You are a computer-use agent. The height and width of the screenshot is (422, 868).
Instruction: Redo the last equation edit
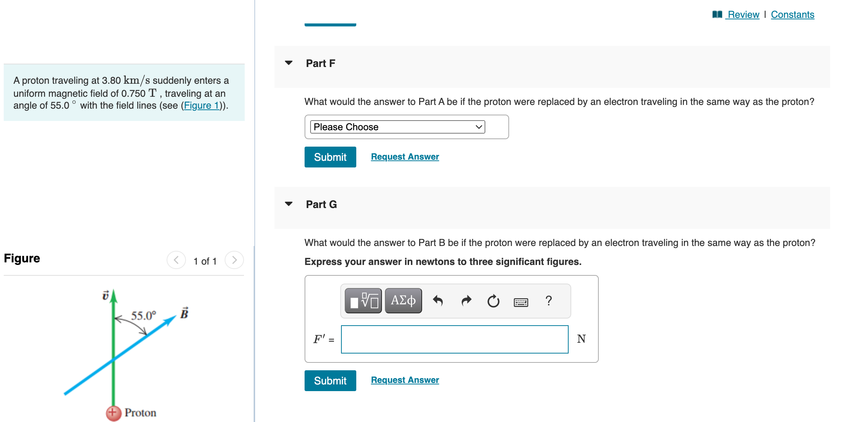tap(466, 301)
